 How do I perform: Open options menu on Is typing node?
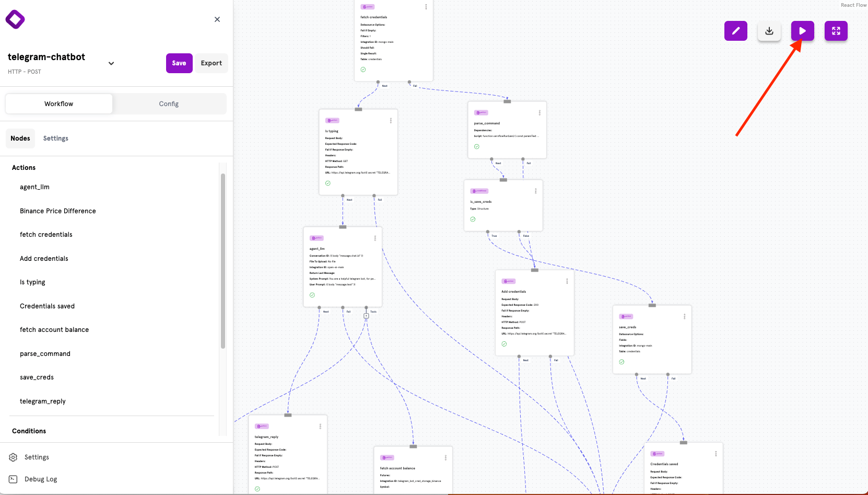391,121
